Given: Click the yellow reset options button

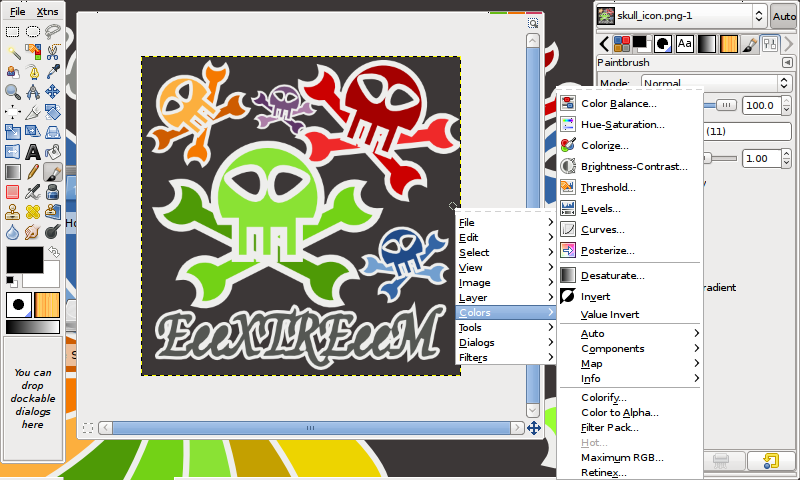Looking at the screenshot, I should tap(770, 461).
